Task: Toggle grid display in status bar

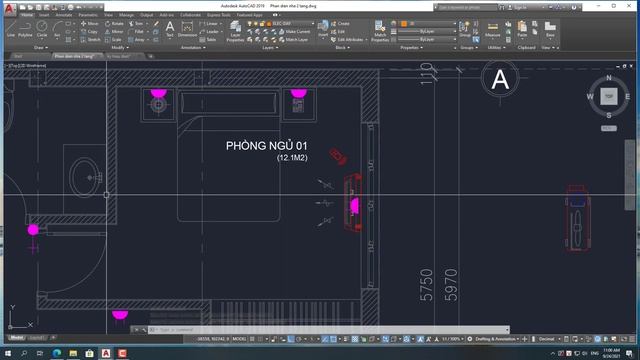Action: (252, 339)
